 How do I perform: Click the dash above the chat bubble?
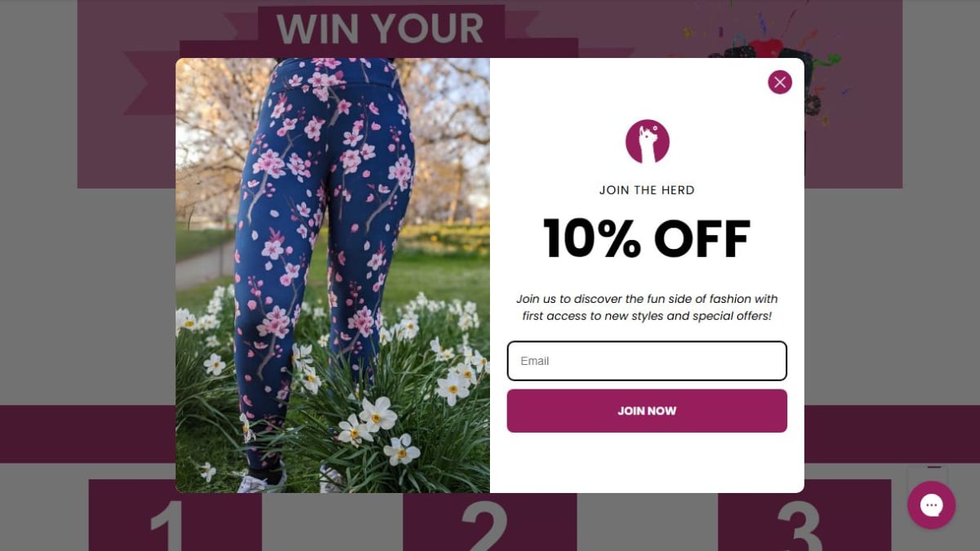(x=934, y=468)
